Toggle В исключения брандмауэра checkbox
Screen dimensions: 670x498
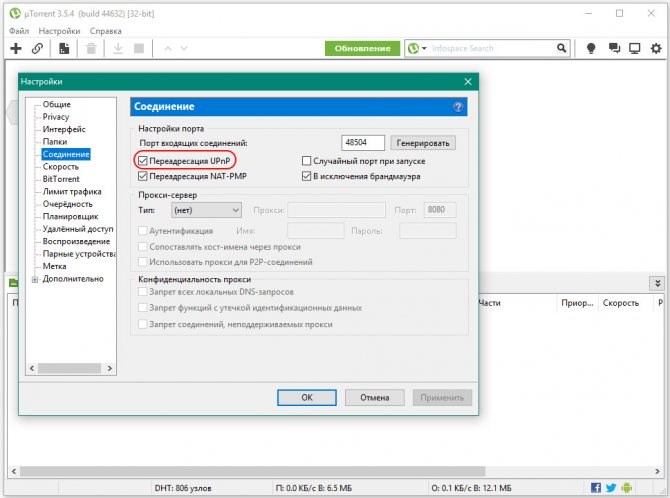pos(306,176)
